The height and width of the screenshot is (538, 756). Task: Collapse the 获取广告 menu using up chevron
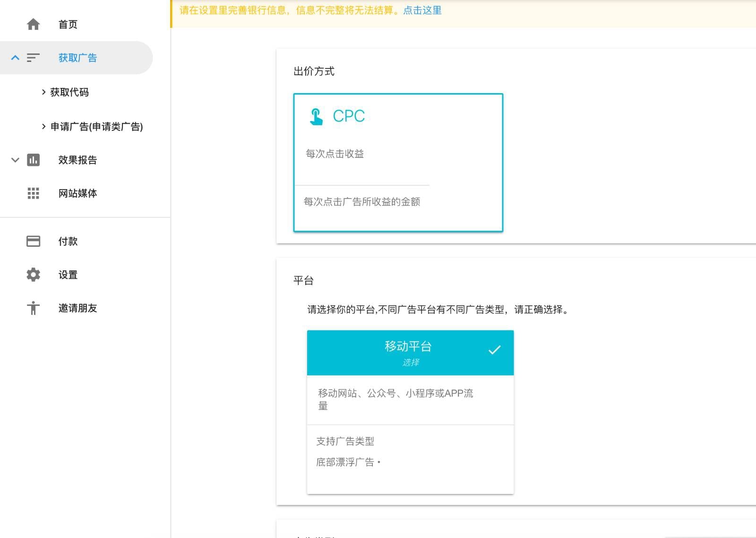15,58
